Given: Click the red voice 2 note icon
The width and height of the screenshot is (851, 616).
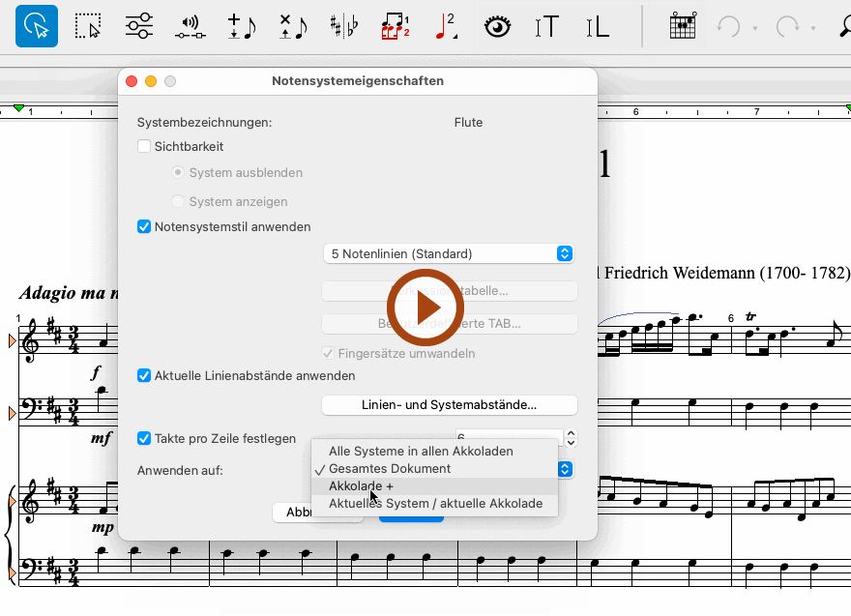Looking at the screenshot, I should pos(446,26).
